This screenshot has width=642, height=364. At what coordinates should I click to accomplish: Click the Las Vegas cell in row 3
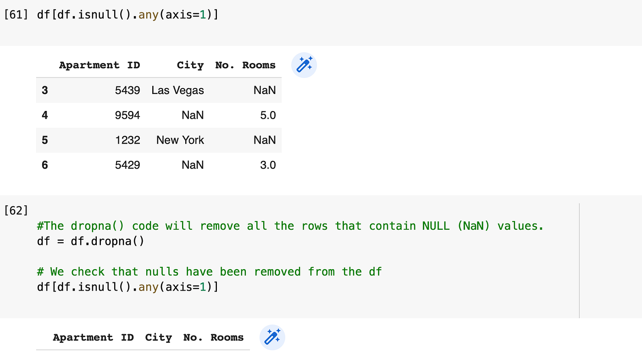[x=178, y=90]
